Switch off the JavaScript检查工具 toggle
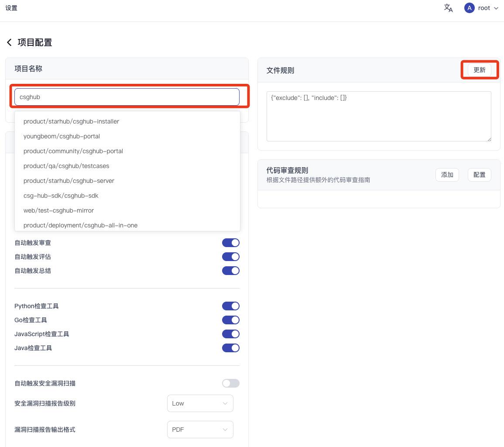Screen dimensions: 504x447 230,334
